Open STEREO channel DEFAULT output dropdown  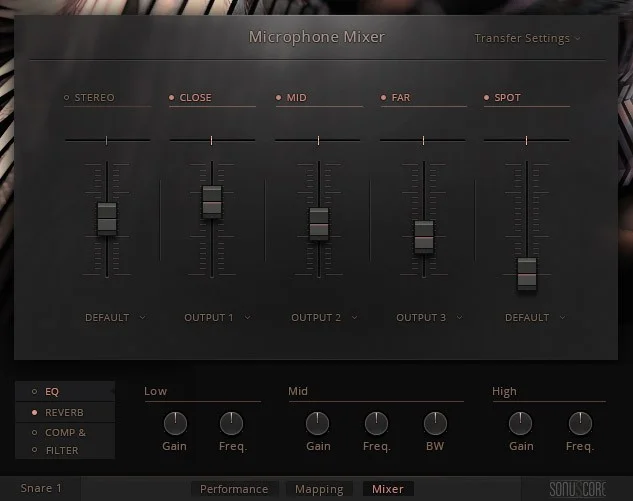click(x=115, y=318)
